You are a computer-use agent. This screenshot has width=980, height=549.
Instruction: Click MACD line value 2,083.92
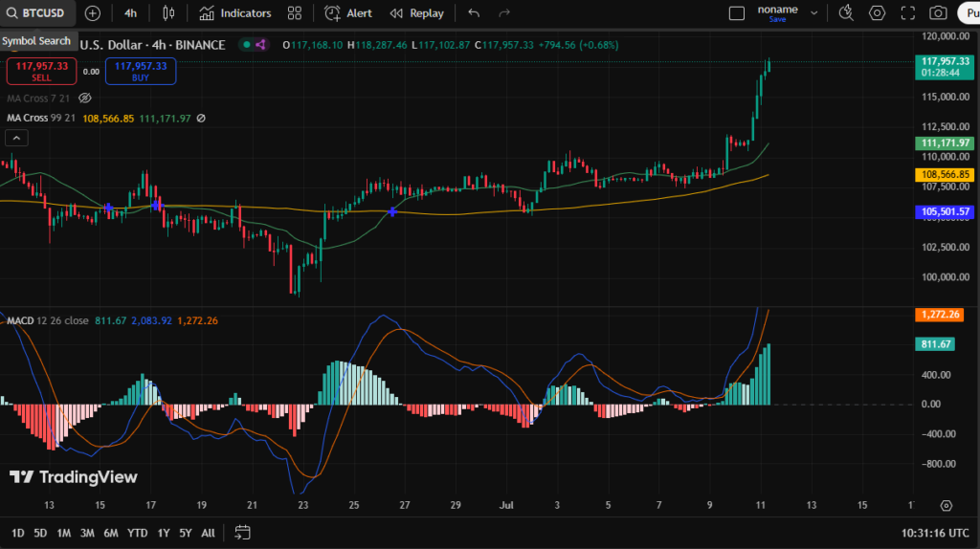pos(151,320)
